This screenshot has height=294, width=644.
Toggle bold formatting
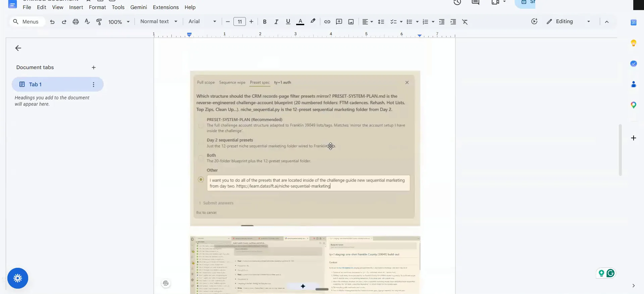[x=265, y=22]
